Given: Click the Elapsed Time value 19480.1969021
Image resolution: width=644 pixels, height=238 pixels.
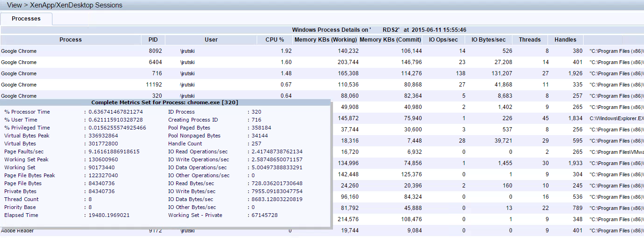Looking at the screenshot, I should point(109,215).
